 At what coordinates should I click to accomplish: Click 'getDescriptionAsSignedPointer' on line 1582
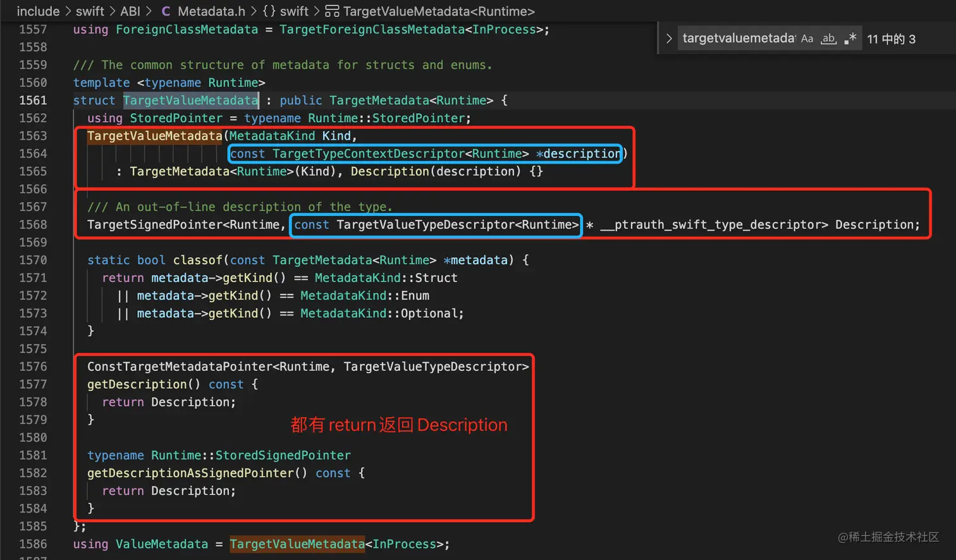(x=190, y=473)
